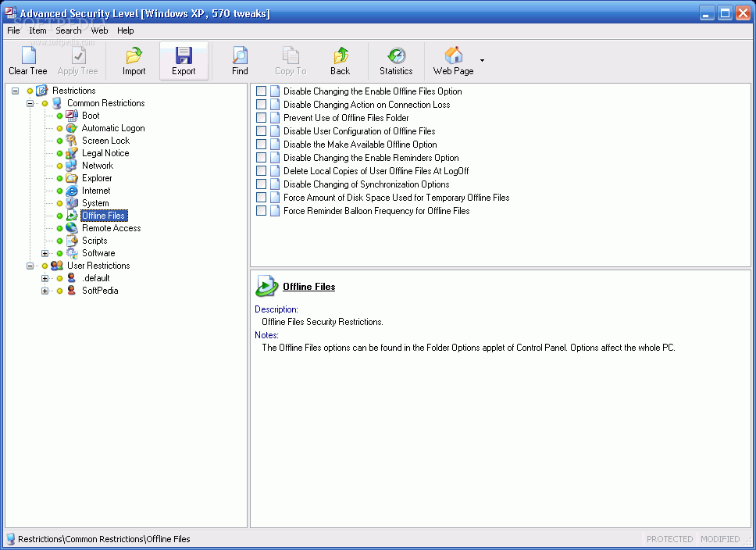This screenshot has width=756, height=550.
Task: Select Offline Files tree label
Action: point(104,216)
